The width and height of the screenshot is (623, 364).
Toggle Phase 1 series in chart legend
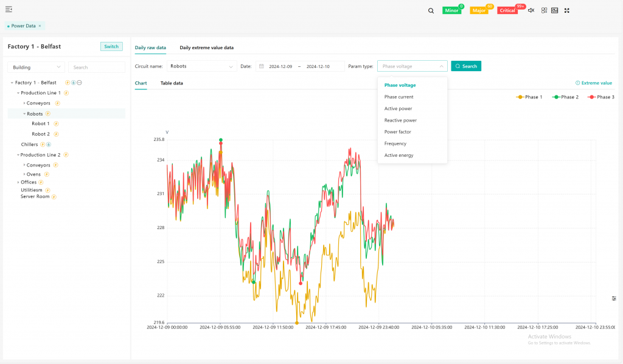tap(529, 97)
